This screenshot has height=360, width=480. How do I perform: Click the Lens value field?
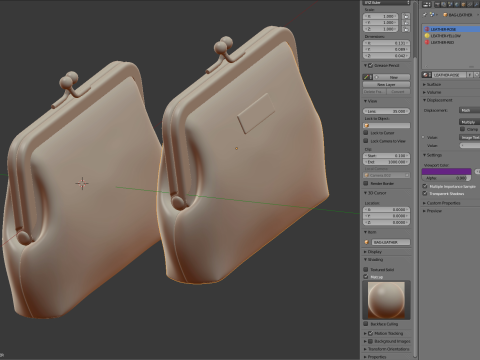point(386,111)
